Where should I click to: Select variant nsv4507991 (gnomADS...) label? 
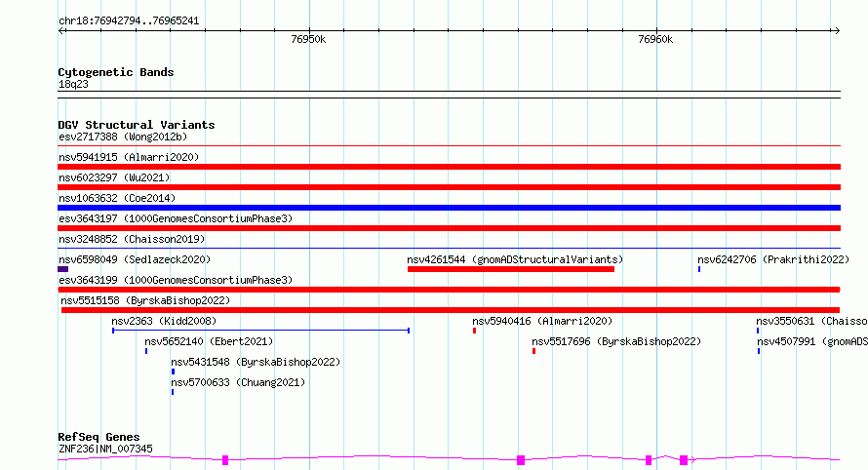tap(812, 341)
